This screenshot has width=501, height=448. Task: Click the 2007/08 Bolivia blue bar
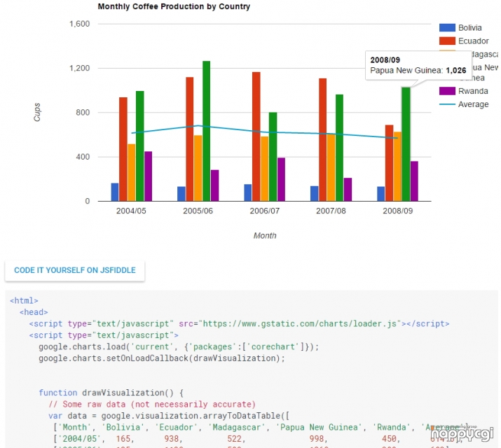315,193
